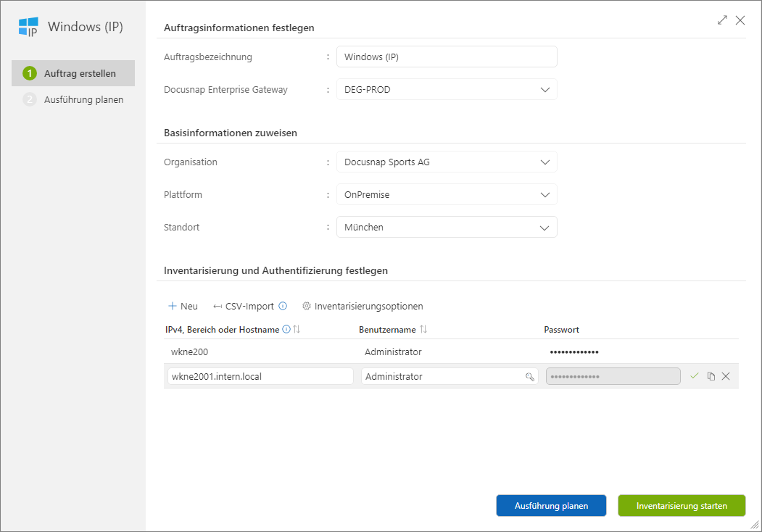Show info for IPv4, Bereich oder Hostname

pyautogui.click(x=286, y=329)
